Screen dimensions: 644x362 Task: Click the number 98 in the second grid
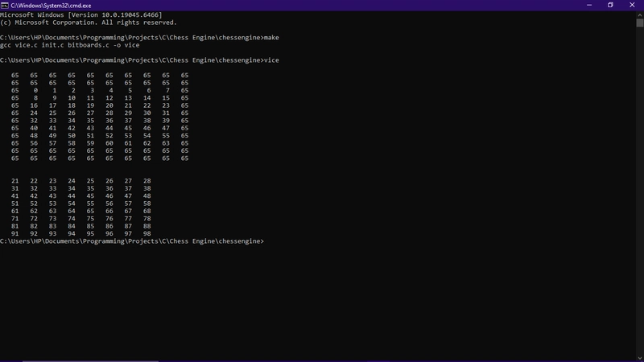tap(147, 234)
